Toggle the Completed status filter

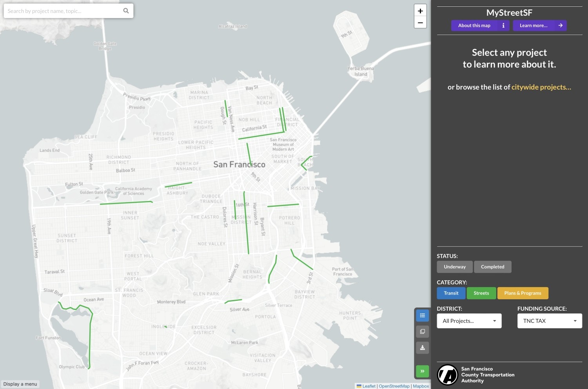click(493, 267)
